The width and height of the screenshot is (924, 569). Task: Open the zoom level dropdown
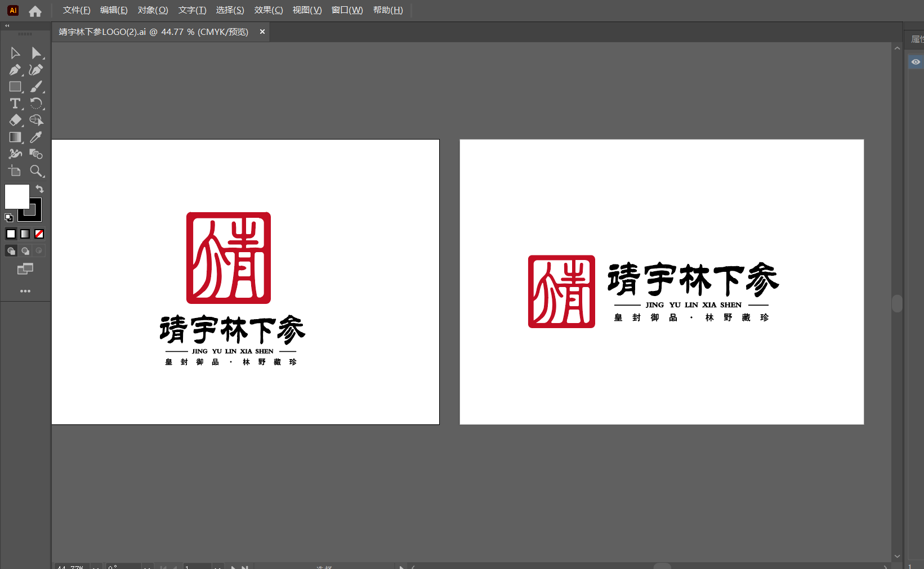[96, 567]
